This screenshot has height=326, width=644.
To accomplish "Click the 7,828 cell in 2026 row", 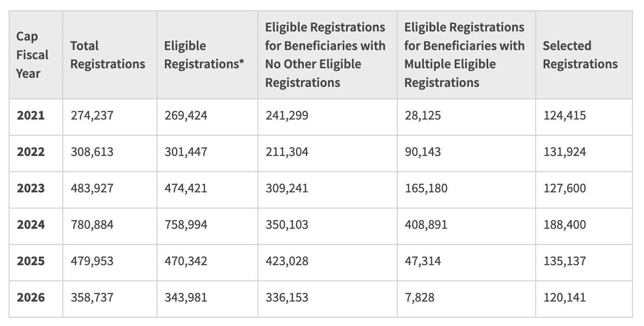I will (419, 297).
